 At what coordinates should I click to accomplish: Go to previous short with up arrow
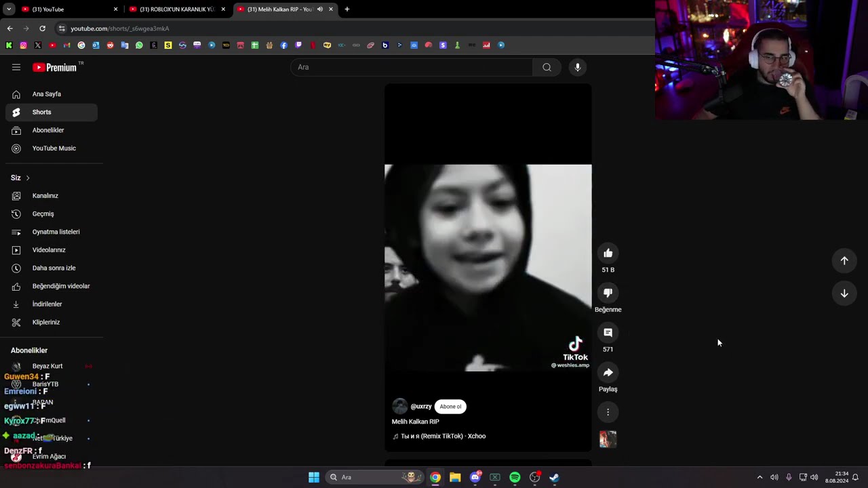[x=844, y=261]
